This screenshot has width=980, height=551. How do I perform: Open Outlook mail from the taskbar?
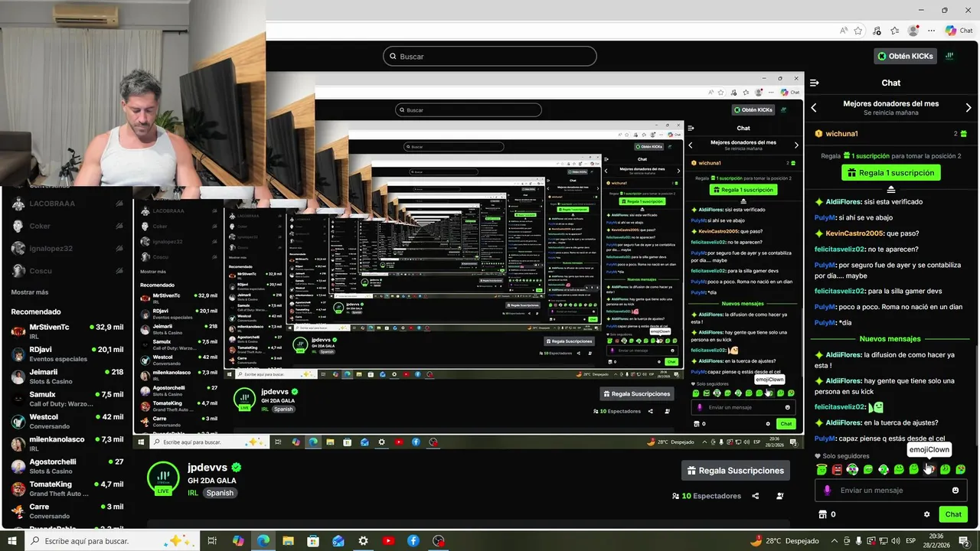click(338, 541)
